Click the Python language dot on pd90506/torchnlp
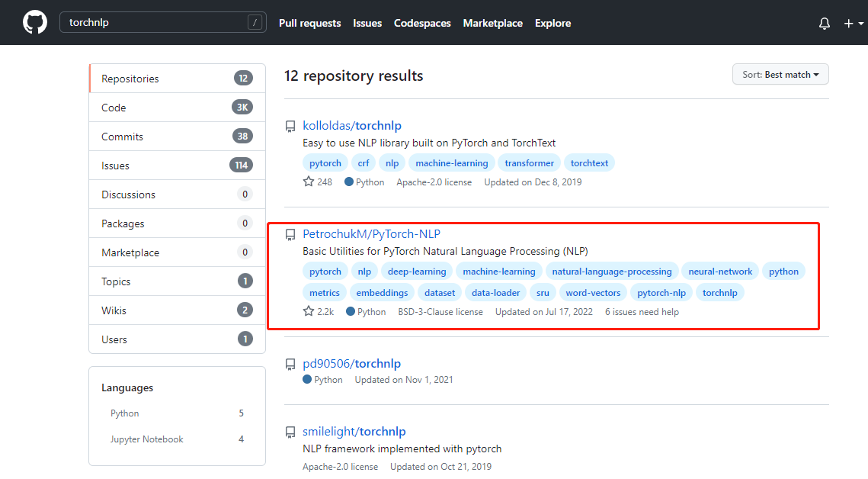Screen dimensions: 868x479 click(307, 379)
